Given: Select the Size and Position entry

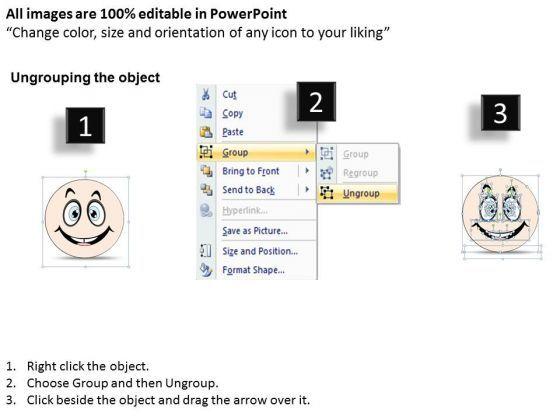Looking at the screenshot, I should coord(260,251).
